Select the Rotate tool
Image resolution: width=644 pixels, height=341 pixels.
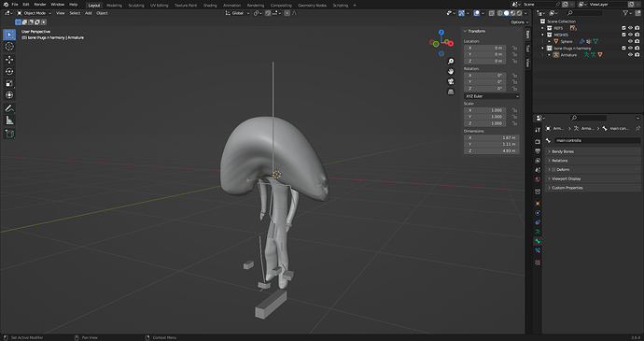[9, 72]
